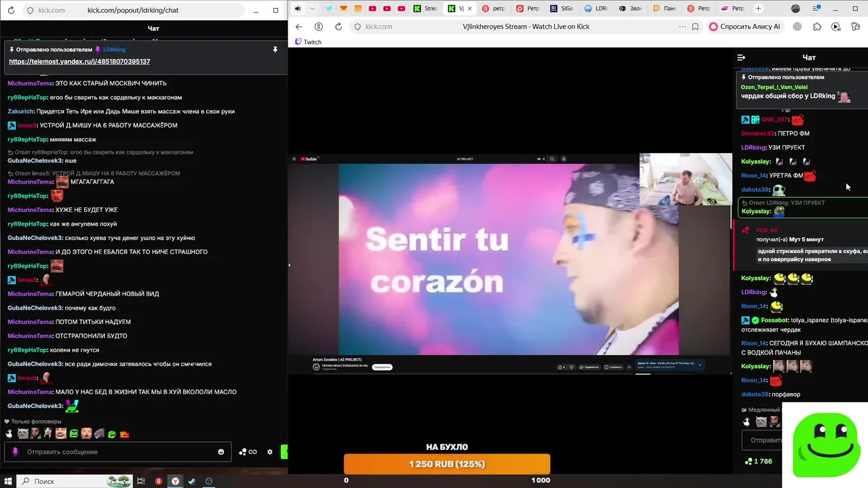This screenshot has height=488, width=868.
Task: Unpin the pinned message in popout chat
Action: (x=275, y=49)
